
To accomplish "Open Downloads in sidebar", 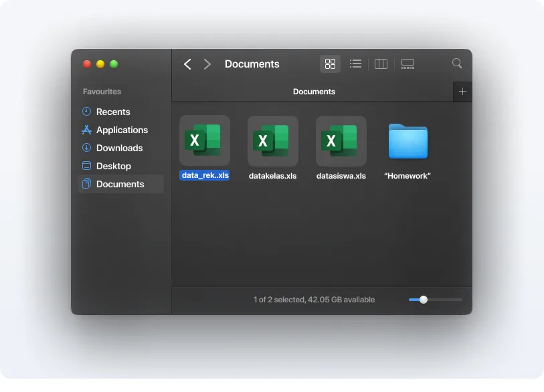I will (x=121, y=148).
